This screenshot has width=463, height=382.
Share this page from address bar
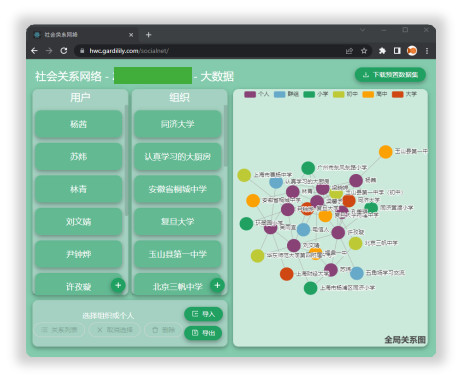pos(349,51)
